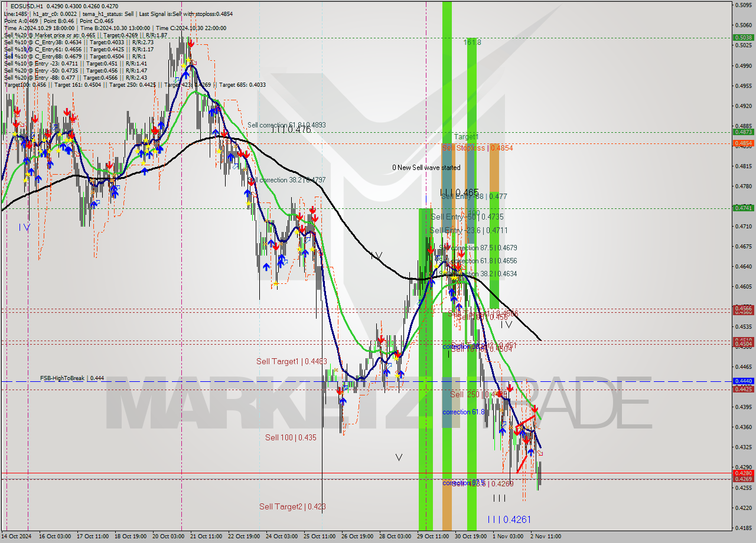Viewport: 756px width, 543px height.
Task: Click the 0.4780 price axis value
Action: click(744, 187)
